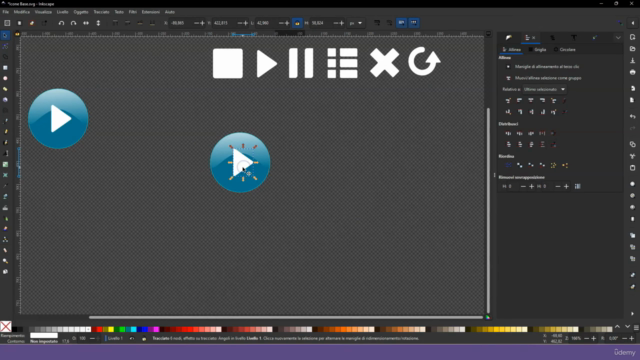This screenshot has width=640, height=360.
Task: Select the Gradient tool
Action: pos(5,164)
